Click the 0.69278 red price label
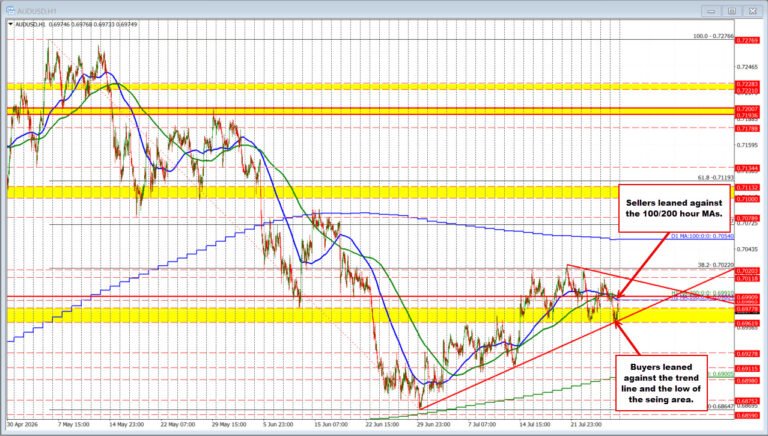768x436 pixels. coord(747,353)
